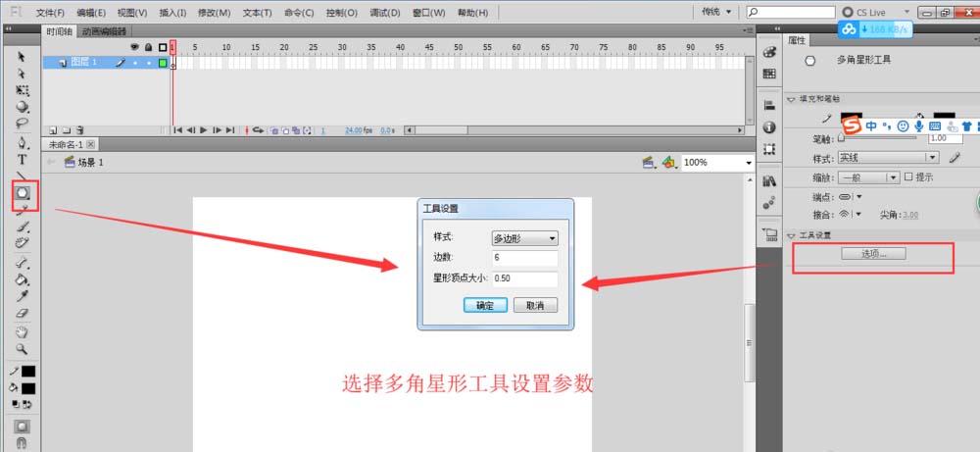This screenshot has height=452, width=980.
Task: Click the Edit Scene clapper icon
Action: pyautogui.click(x=650, y=163)
